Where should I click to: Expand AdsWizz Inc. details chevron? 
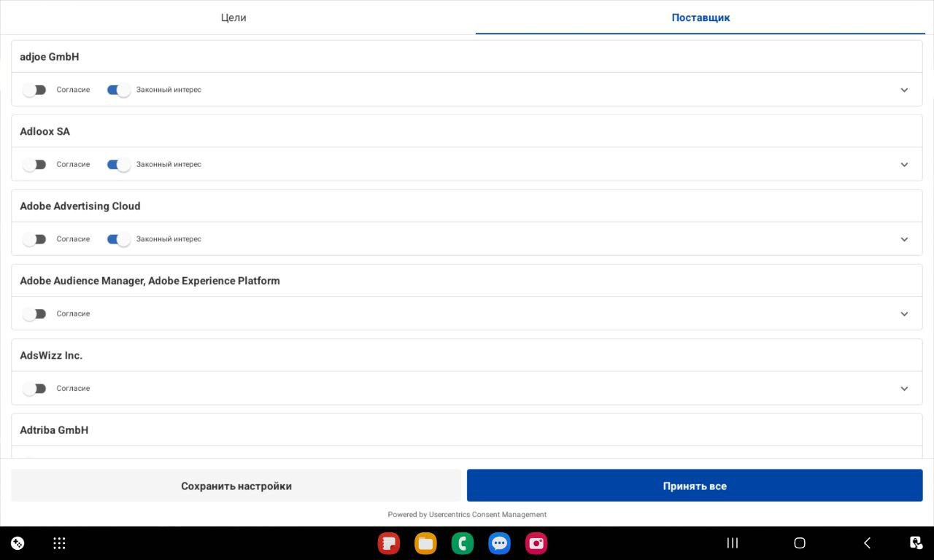pyautogui.click(x=904, y=389)
